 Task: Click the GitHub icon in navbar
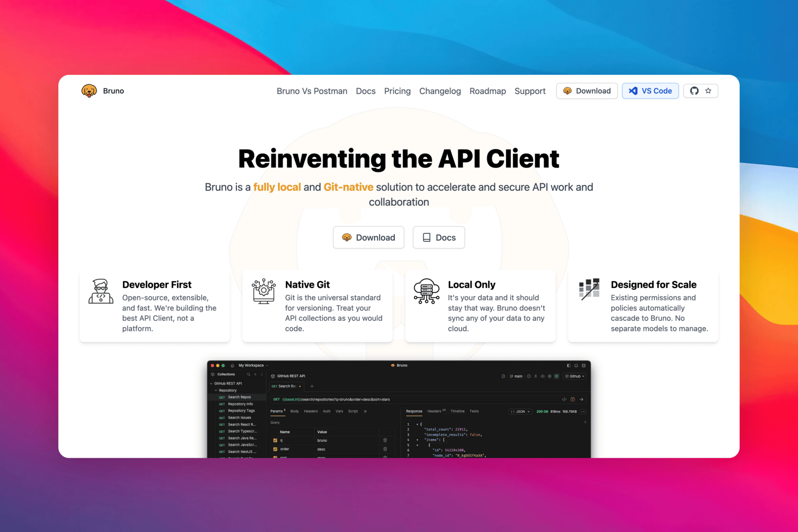(x=694, y=91)
